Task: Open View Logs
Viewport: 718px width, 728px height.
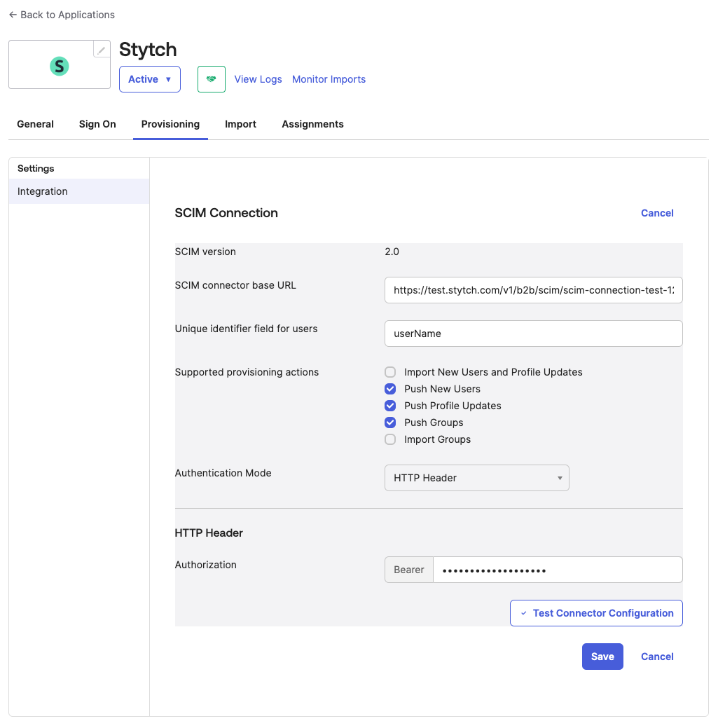Action: (258, 79)
